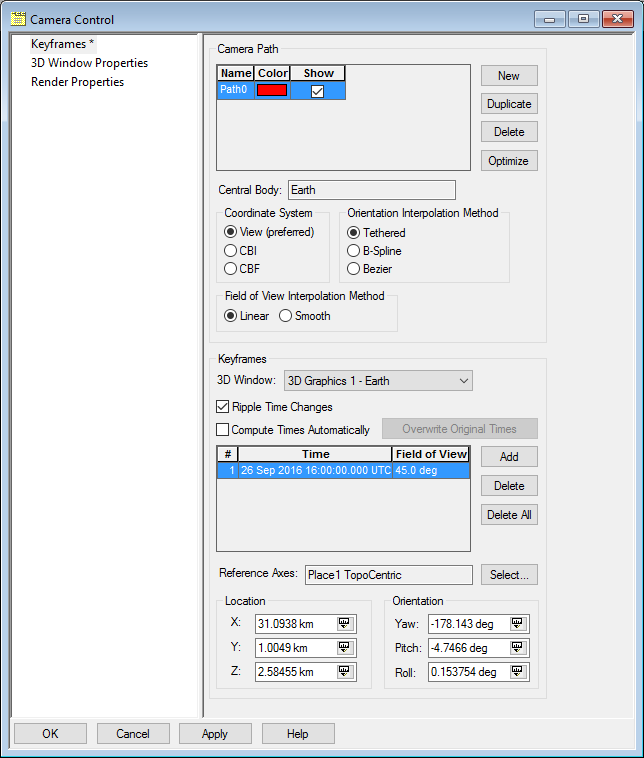Image resolution: width=644 pixels, height=758 pixels.
Task: Click the Reference Axes Select button
Action: (509, 574)
